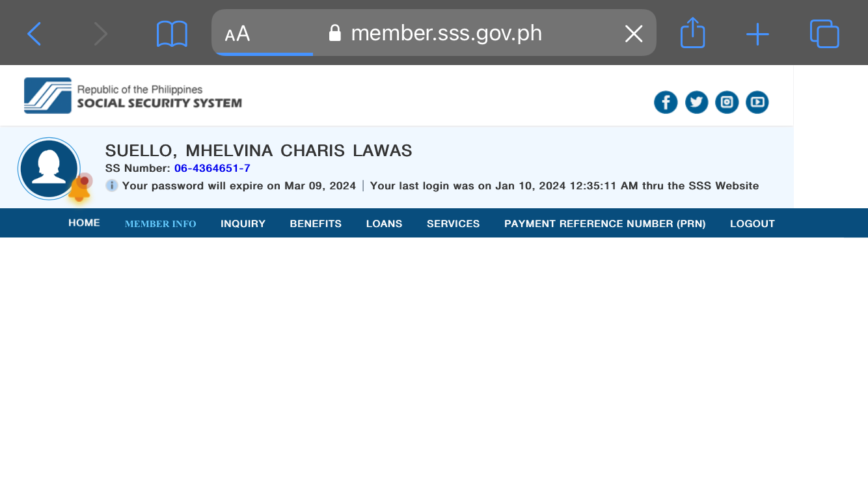Add a new tab with plus icon
Image resolution: width=868 pixels, height=488 pixels.
(x=757, y=34)
